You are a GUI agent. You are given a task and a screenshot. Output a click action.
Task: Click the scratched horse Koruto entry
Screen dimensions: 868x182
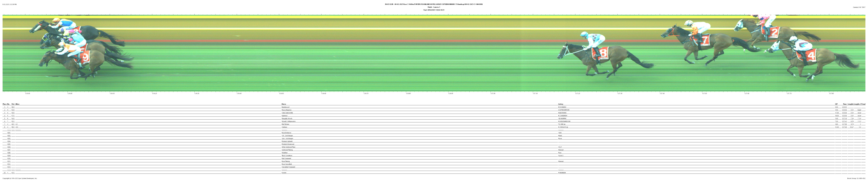284,173
